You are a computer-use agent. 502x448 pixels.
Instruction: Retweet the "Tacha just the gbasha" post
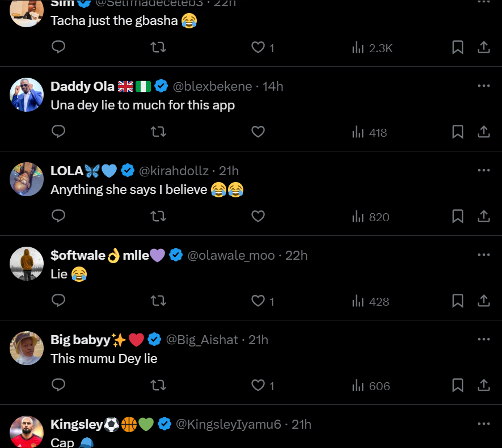[158, 48]
